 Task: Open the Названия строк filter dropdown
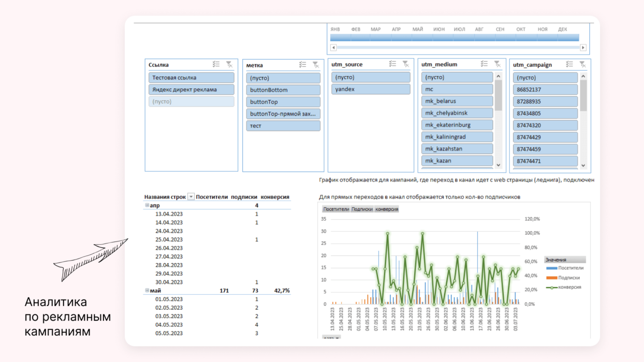(191, 197)
